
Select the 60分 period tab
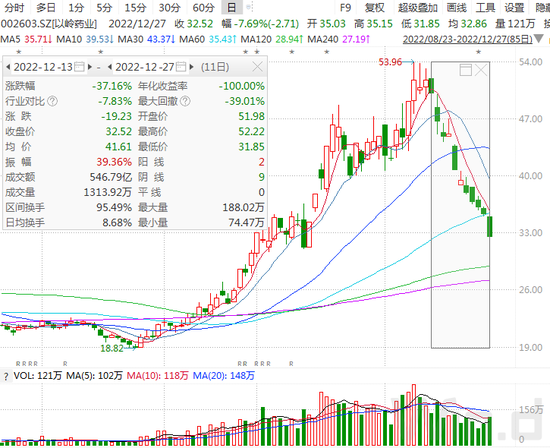[x=203, y=7]
